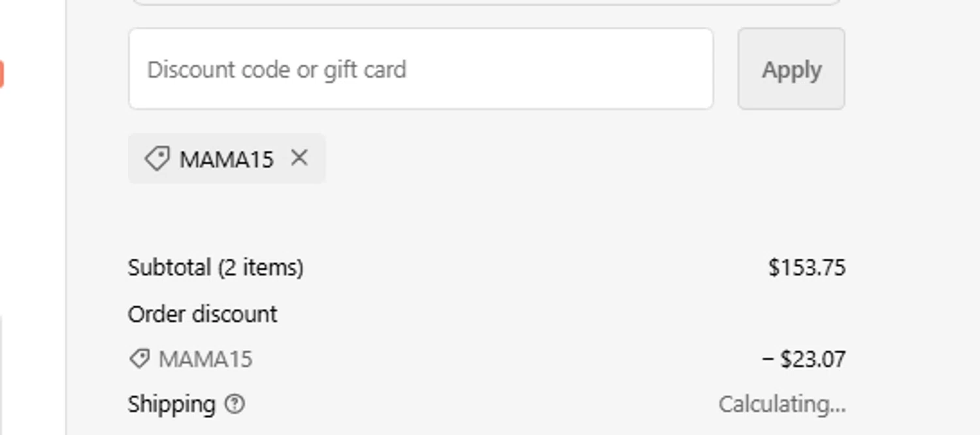Click the $153.75 subtotal amount
The width and height of the screenshot is (980, 435).
click(807, 268)
